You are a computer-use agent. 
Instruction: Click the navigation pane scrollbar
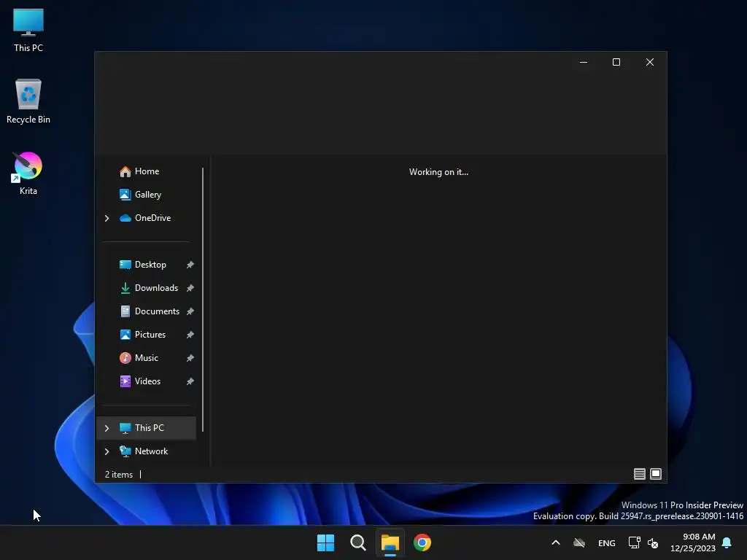pyautogui.click(x=203, y=300)
